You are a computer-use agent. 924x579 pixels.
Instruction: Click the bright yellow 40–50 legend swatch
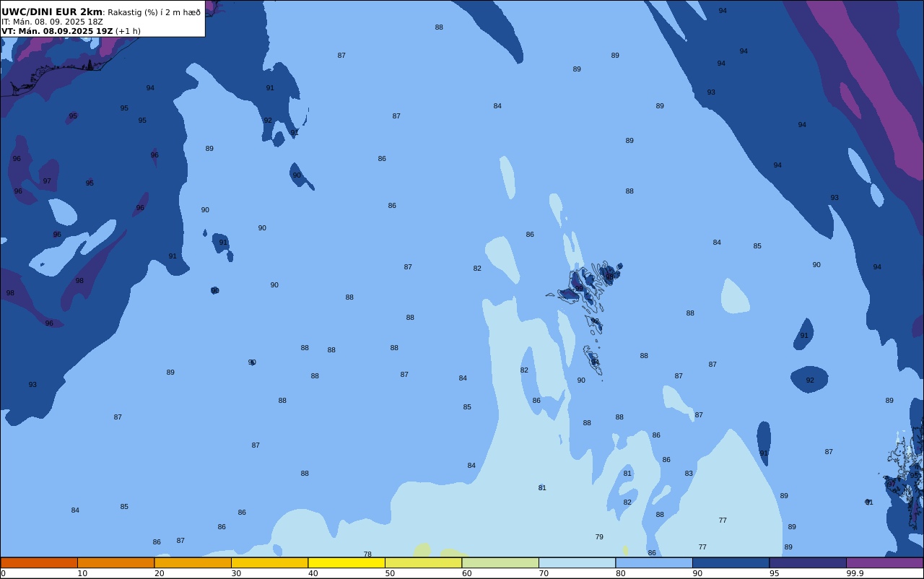(346, 563)
